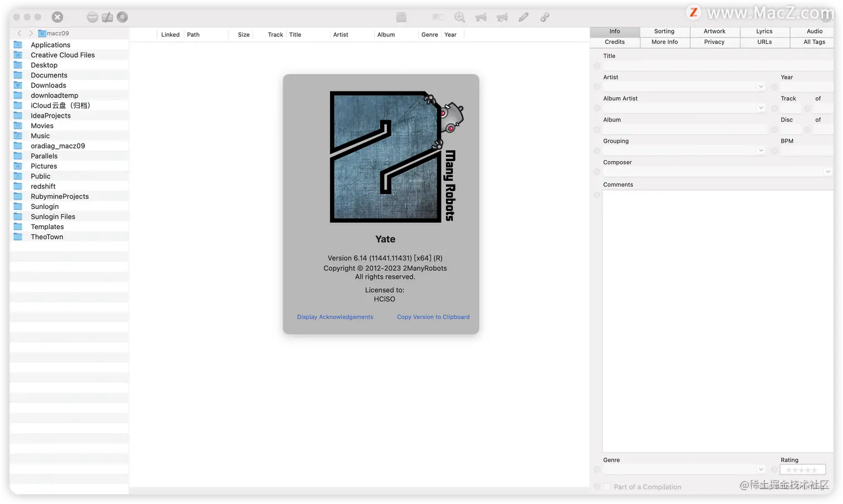843x504 pixels.
Task: Toggle the Genre field indicator circle
Action: click(x=597, y=469)
